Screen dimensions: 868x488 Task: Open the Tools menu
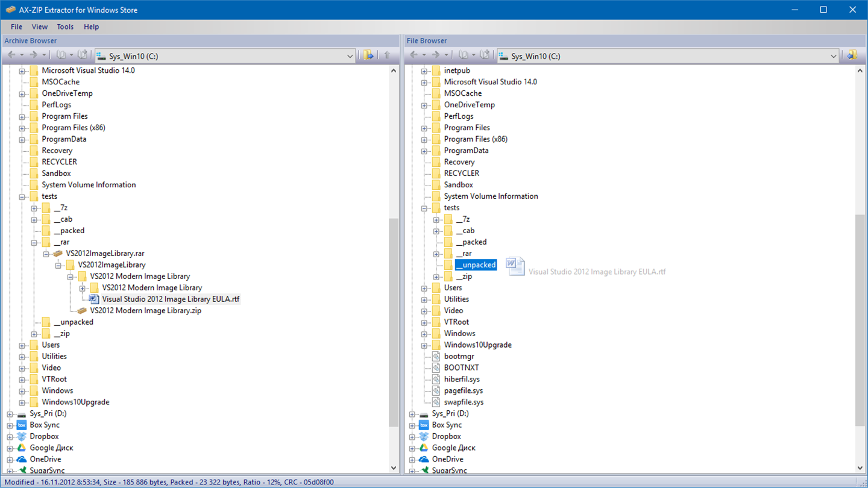pyautogui.click(x=65, y=27)
